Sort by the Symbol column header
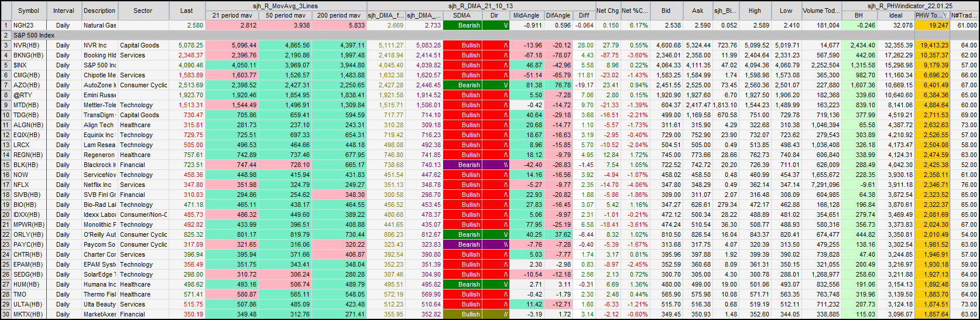The image size is (980, 320). [x=29, y=11]
